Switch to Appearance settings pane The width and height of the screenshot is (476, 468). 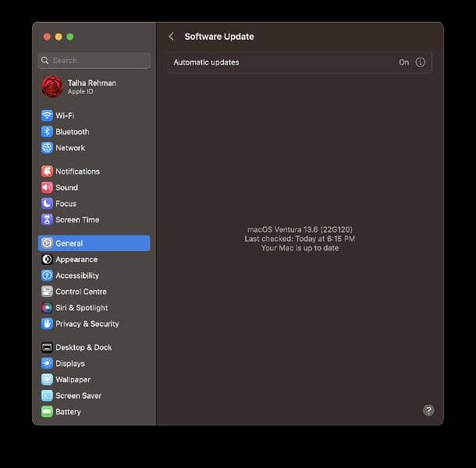76,260
